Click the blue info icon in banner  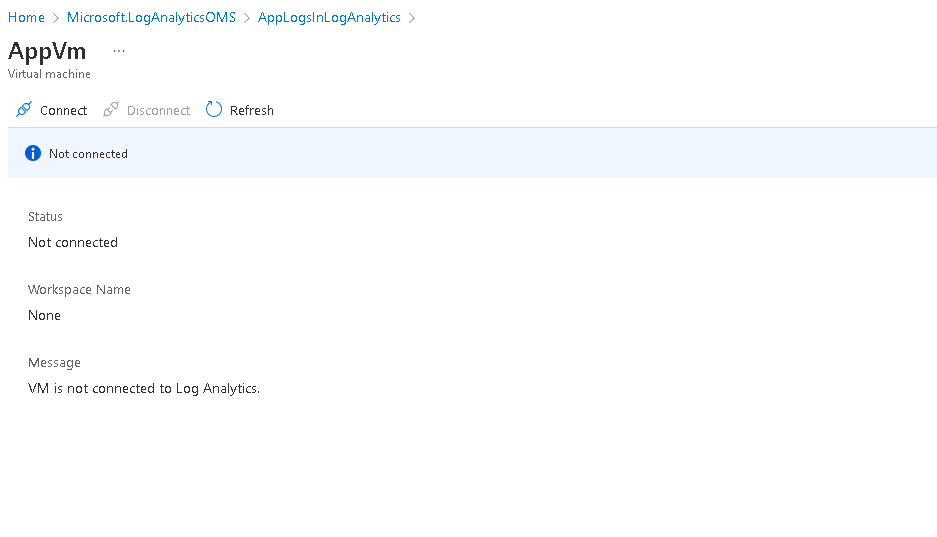[33, 153]
